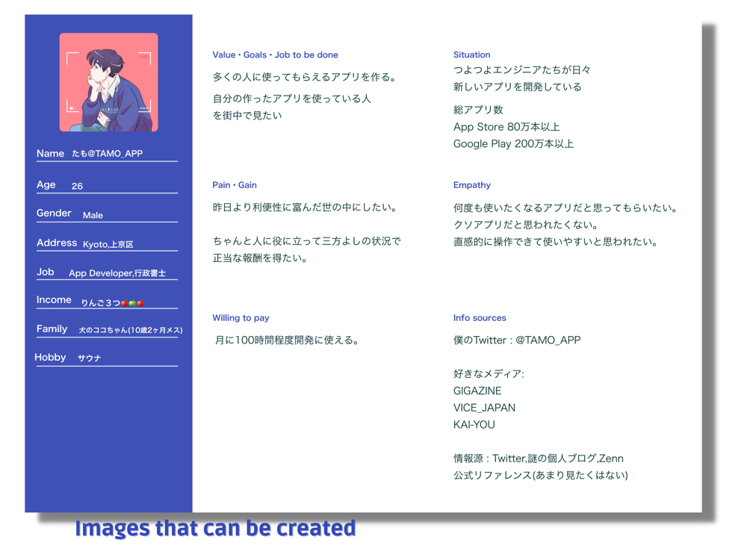Select the Empathy section heading

(x=471, y=184)
